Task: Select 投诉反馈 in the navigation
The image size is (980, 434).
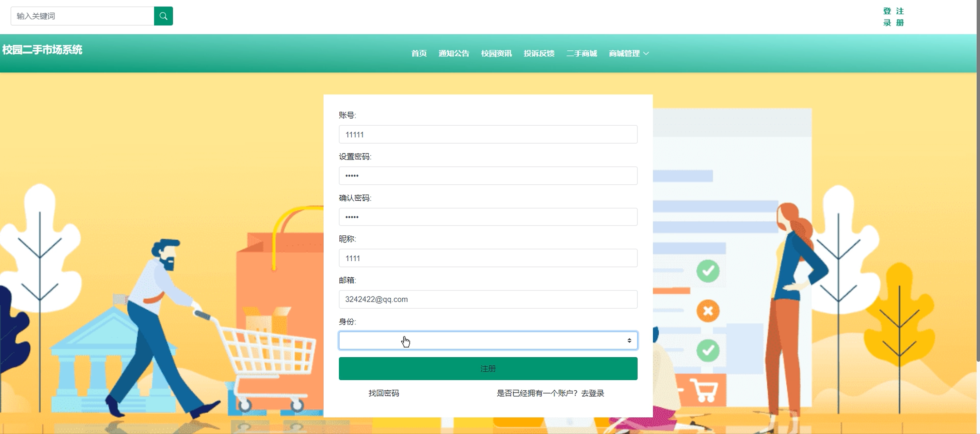Action: (x=539, y=54)
